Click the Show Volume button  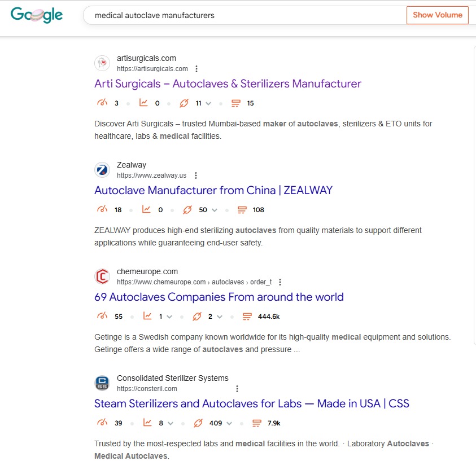438,15
